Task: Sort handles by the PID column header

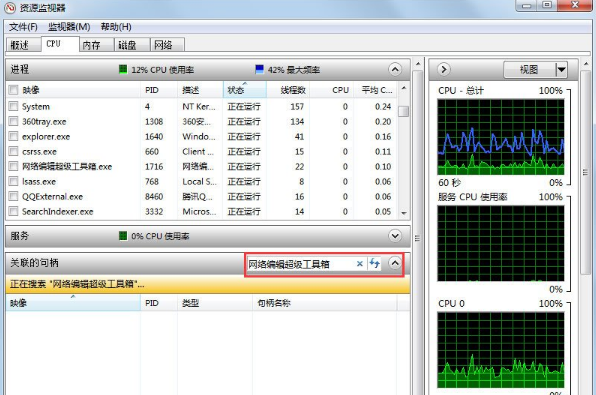Action: [159, 303]
